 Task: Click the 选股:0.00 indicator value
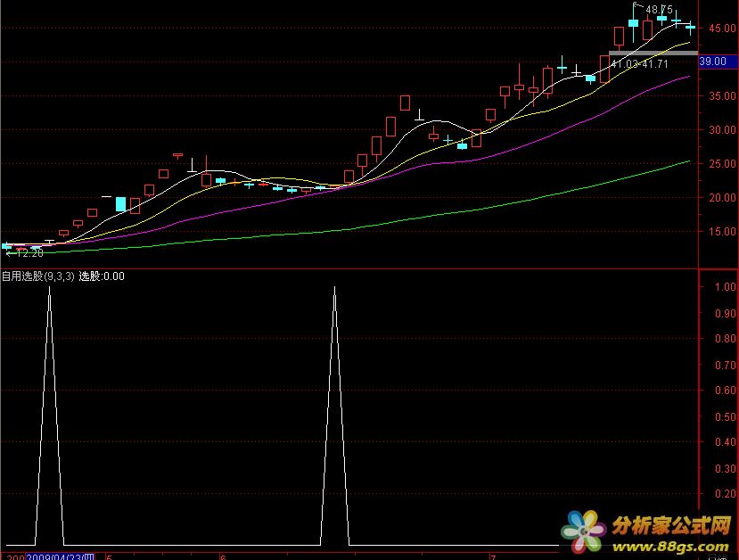pyautogui.click(x=102, y=276)
